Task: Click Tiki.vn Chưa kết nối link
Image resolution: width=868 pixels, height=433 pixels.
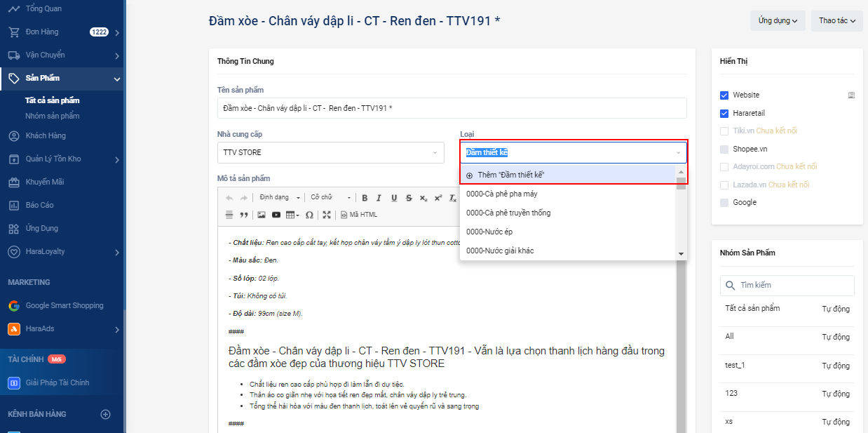Action: [x=777, y=131]
